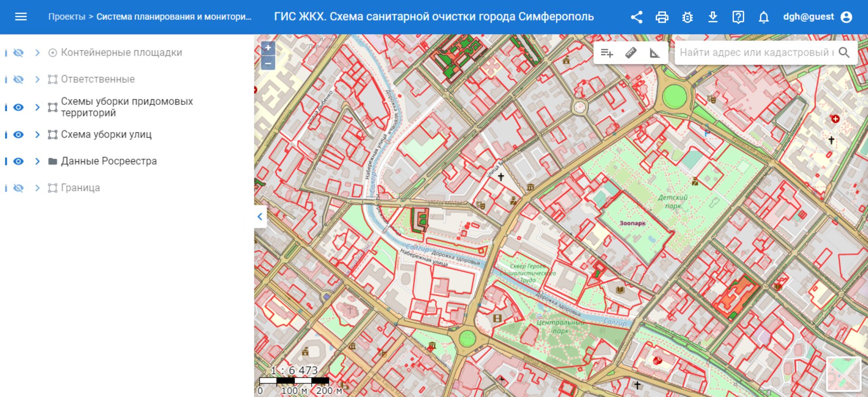
Task: Click Детский парк label on map
Action: 673,202
